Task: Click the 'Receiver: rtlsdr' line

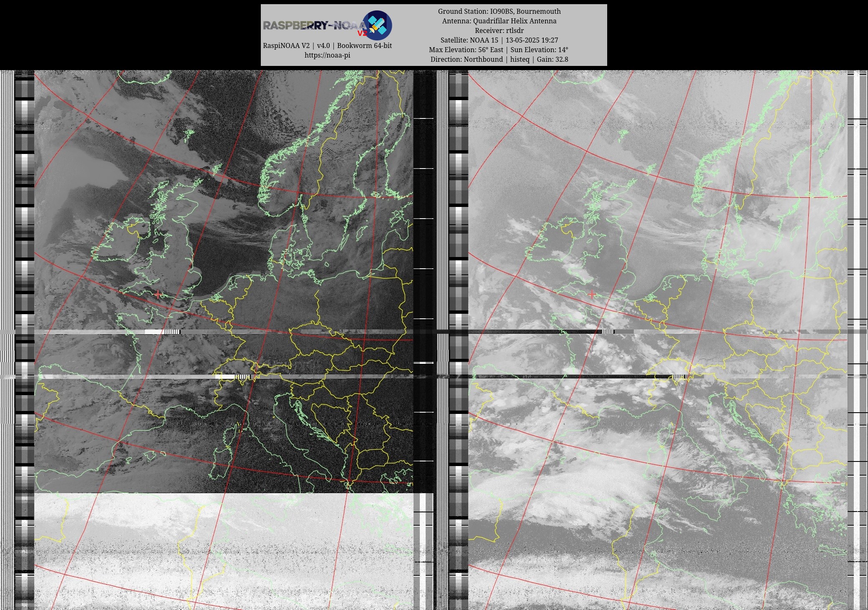Action: coord(499,30)
